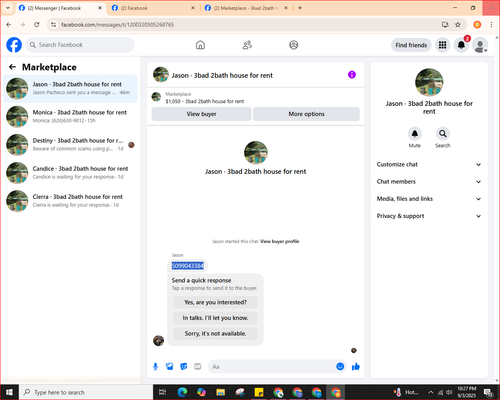The height and width of the screenshot is (400, 500).
Task: Bookmark this page with the star icon
Action: 458,25
